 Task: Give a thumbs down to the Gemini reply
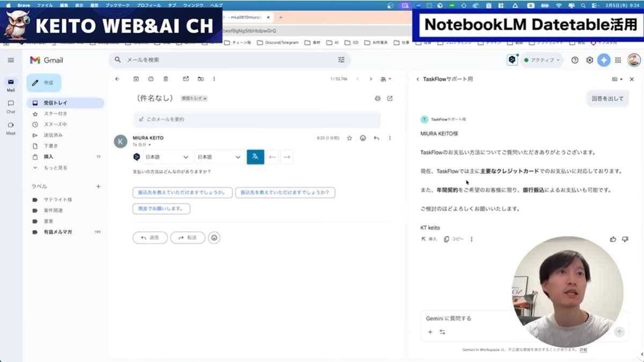click(x=625, y=239)
